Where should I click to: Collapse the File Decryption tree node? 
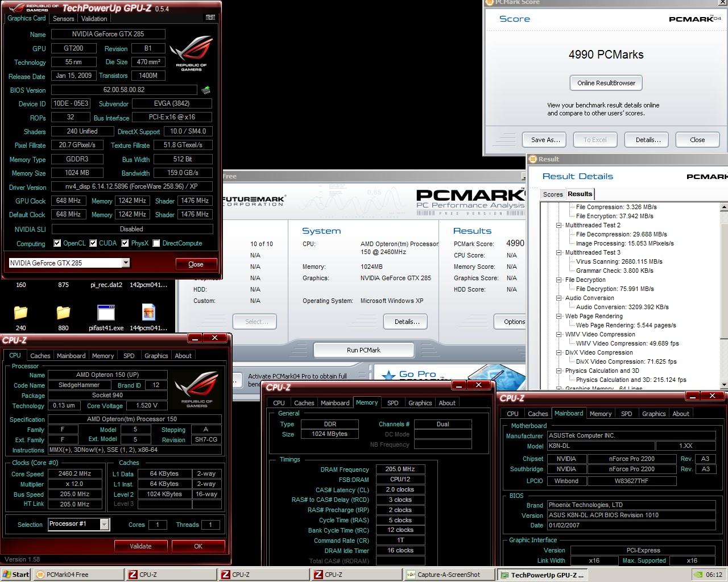point(559,280)
